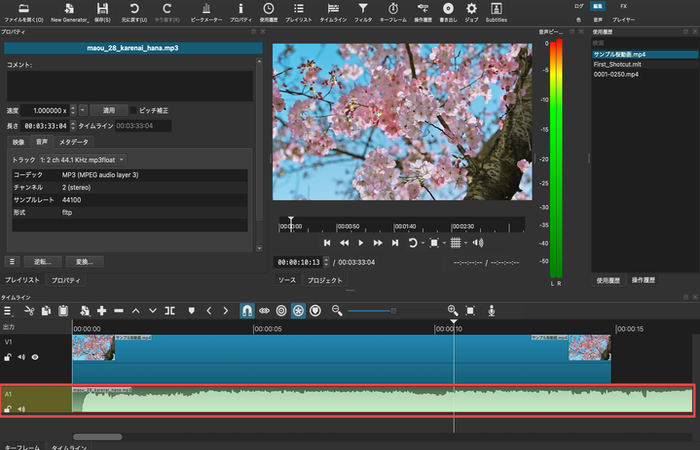Click the Apply (適用) speed button
Image resolution: width=700 pixels, height=450 pixels.
tap(109, 109)
